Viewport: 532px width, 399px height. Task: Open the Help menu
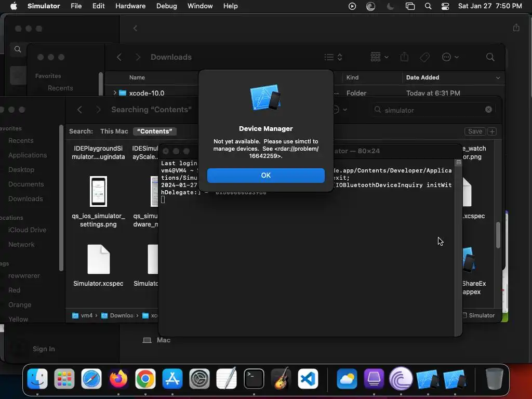(x=230, y=6)
